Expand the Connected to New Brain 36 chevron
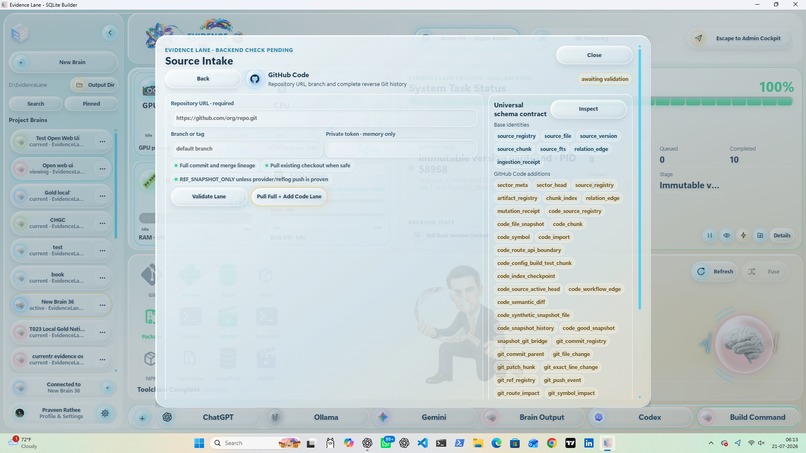Viewport: 806px width, 453px height. (x=107, y=388)
